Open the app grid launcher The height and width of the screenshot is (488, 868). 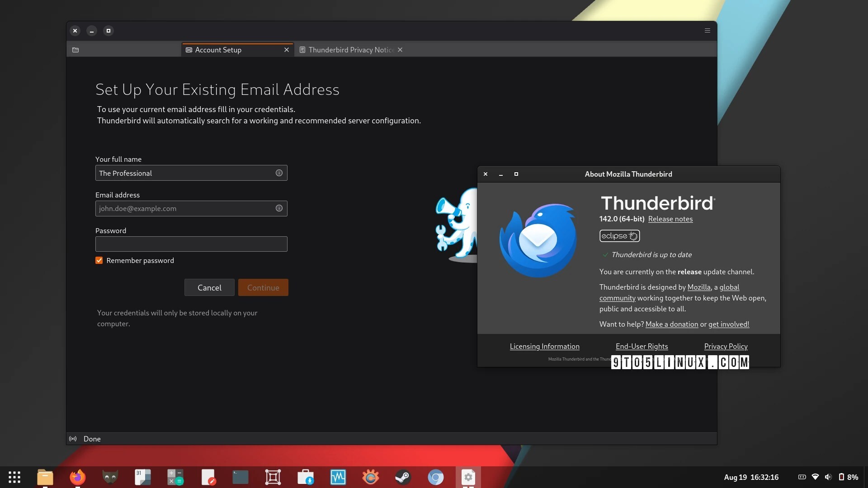point(14,477)
